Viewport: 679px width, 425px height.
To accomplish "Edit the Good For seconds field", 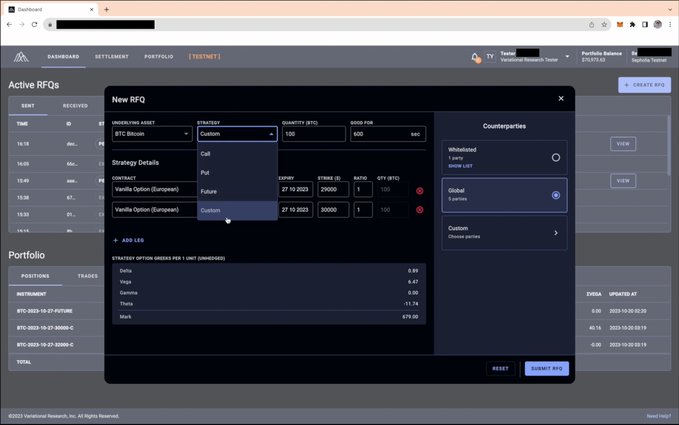I will pos(388,134).
